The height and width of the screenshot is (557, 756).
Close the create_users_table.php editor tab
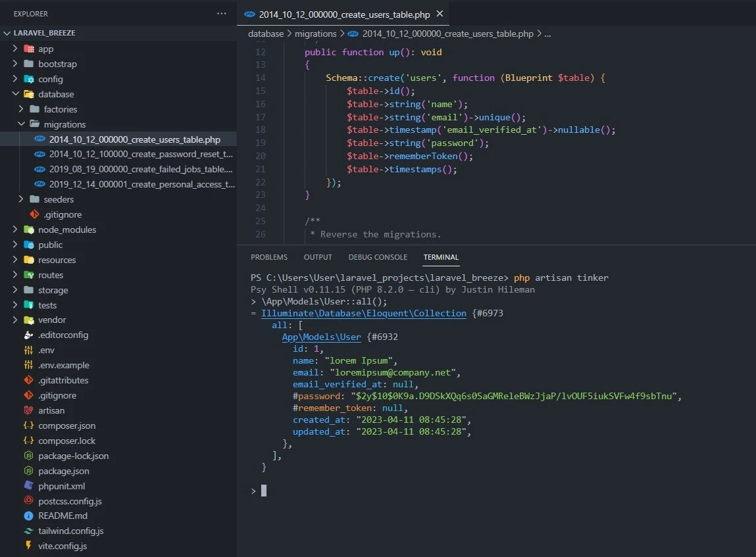coord(440,14)
